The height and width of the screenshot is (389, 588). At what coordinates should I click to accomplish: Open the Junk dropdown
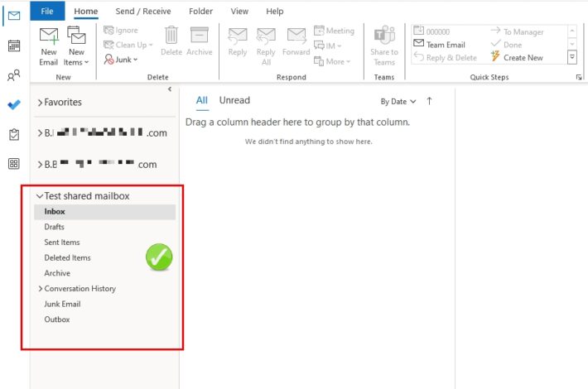click(x=121, y=60)
